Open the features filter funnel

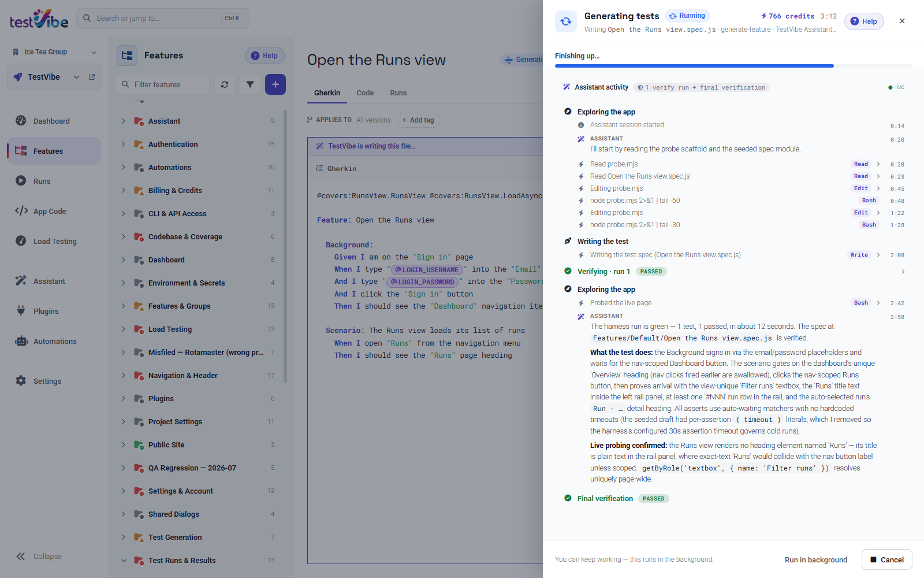[x=250, y=84]
